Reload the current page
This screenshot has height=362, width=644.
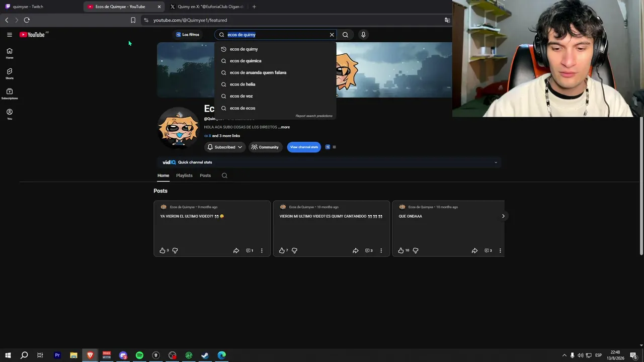(27, 20)
